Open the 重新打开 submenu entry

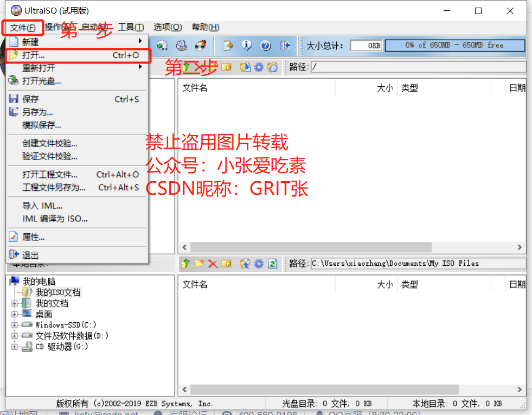point(77,68)
